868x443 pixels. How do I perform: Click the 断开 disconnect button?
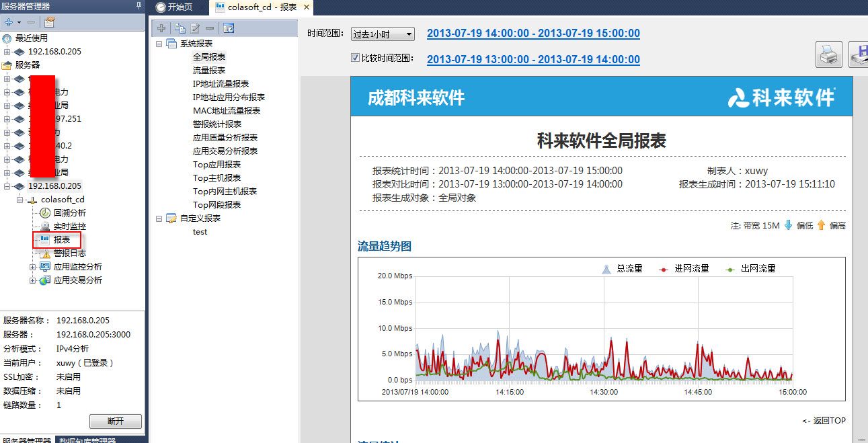[116, 421]
